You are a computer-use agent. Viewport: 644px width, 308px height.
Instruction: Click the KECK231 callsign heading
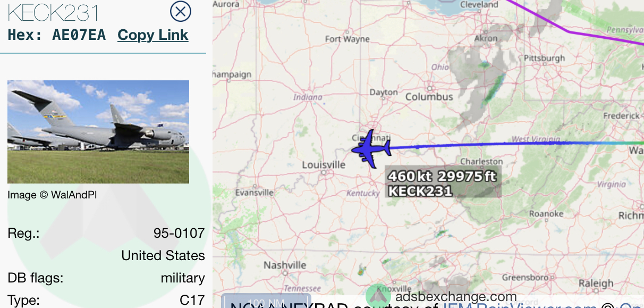tap(54, 12)
